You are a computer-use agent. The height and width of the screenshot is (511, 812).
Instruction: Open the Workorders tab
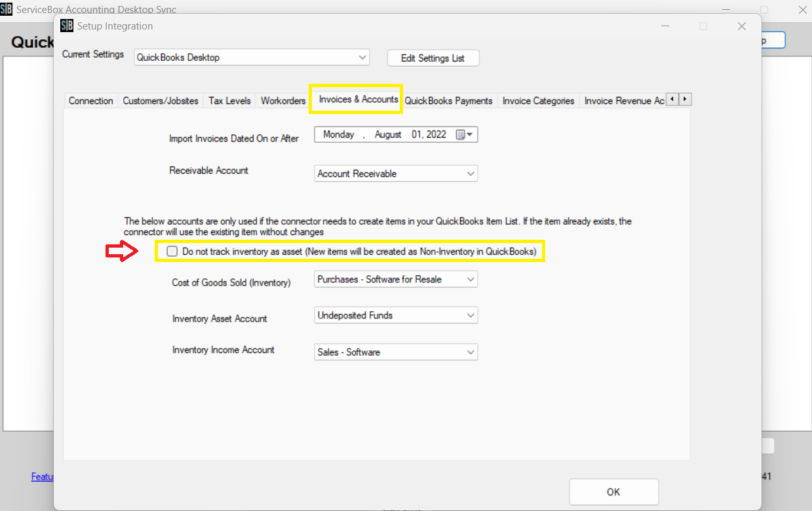coord(283,101)
